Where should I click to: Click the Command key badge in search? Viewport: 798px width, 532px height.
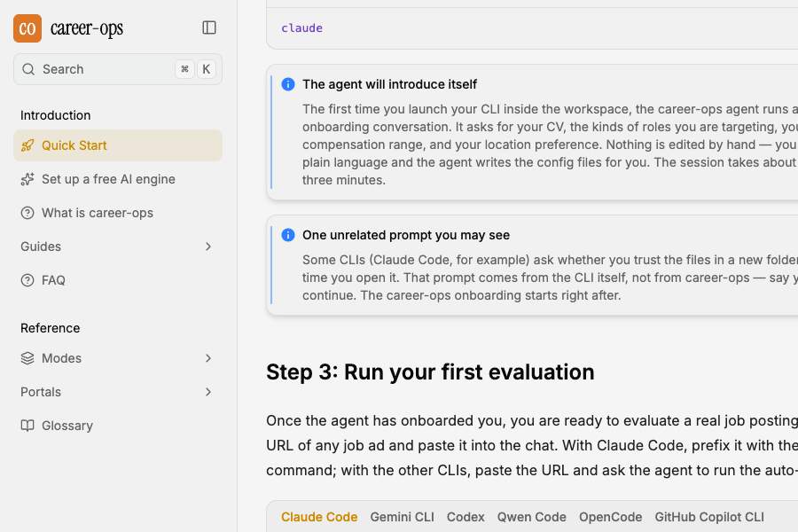[x=184, y=69]
